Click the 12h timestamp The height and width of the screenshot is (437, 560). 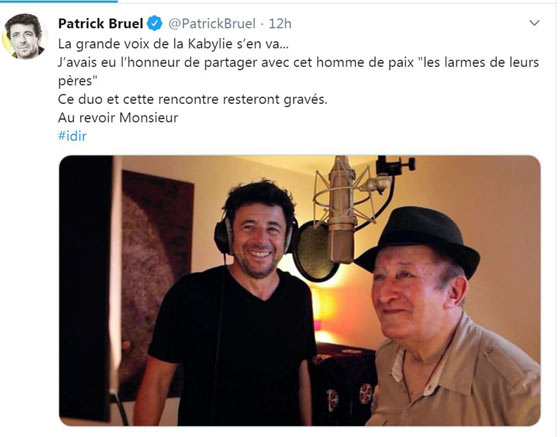(x=280, y=24)
